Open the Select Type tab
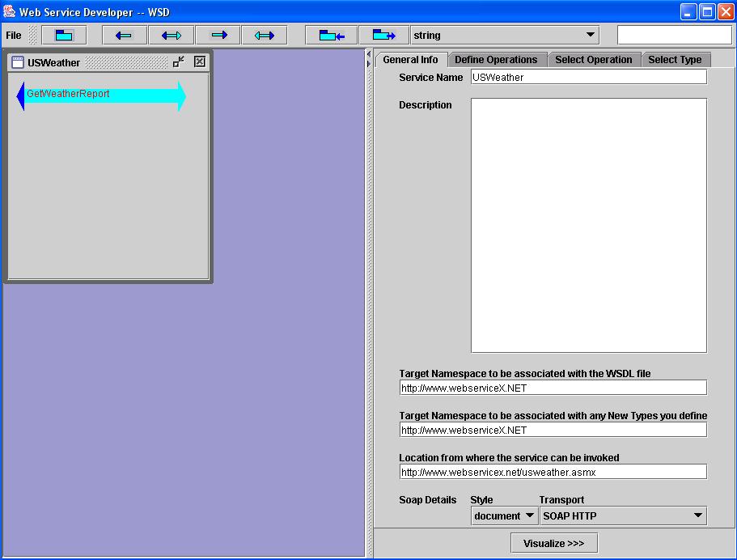This screenshot has height=560, width=737. (675, 60)
